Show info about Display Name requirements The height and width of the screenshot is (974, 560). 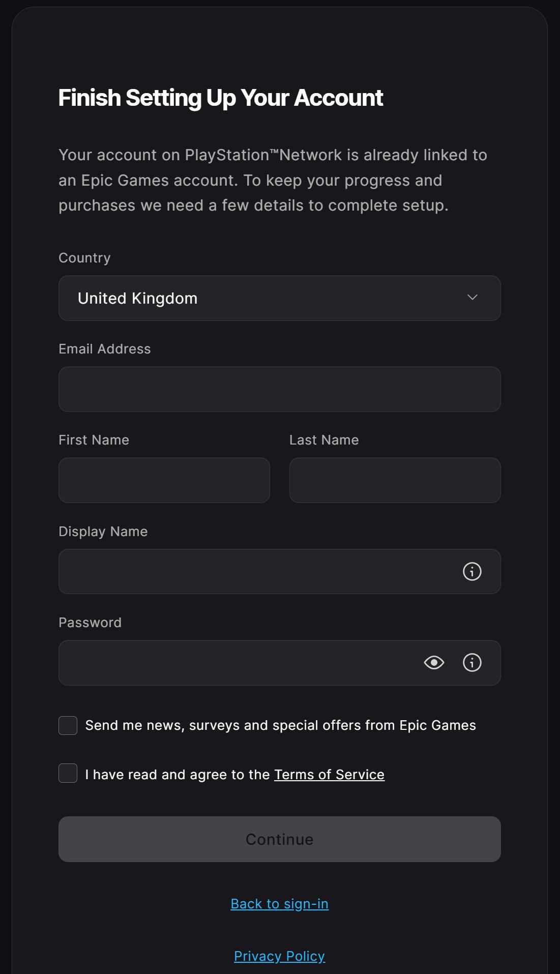[472, 571]
